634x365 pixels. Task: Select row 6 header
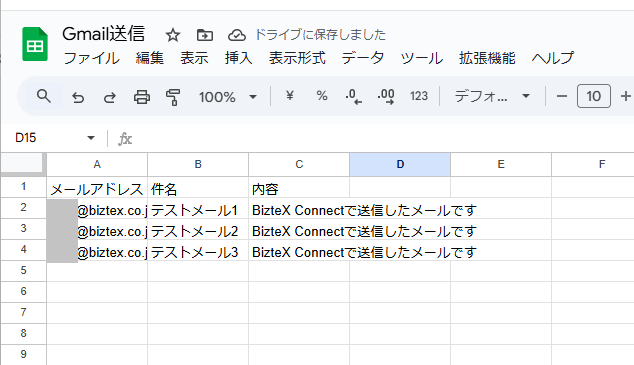point(23,292)
